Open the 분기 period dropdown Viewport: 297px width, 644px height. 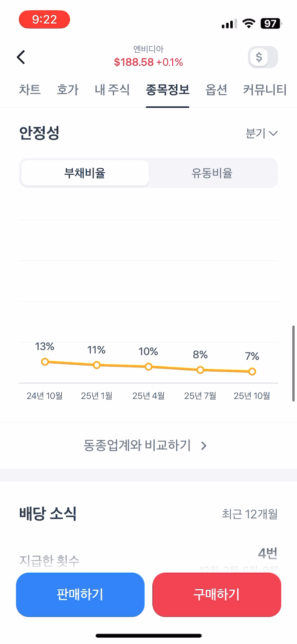pos(261,133)
